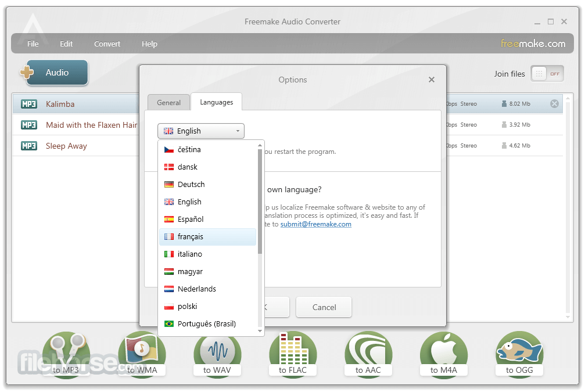Toggle the Join files switch
The height and width of the screenshot is (392, 585).
pyautogui.click(x=547, y=74)
